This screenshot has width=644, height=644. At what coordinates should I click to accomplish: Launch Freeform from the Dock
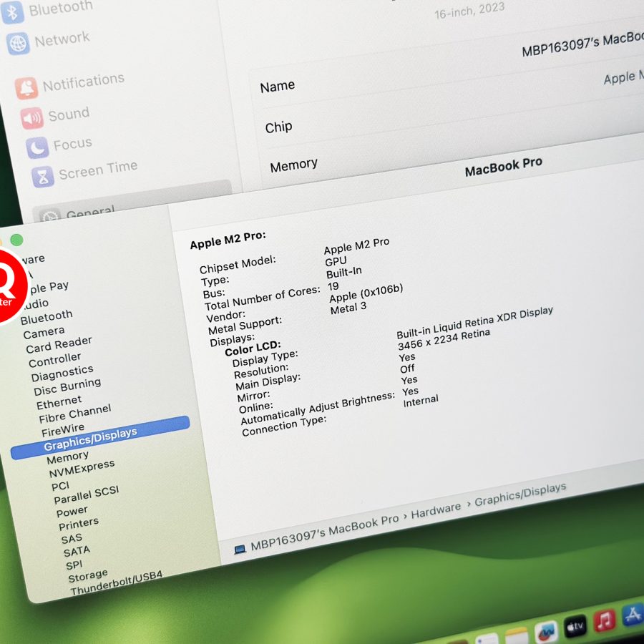point(546,633)
